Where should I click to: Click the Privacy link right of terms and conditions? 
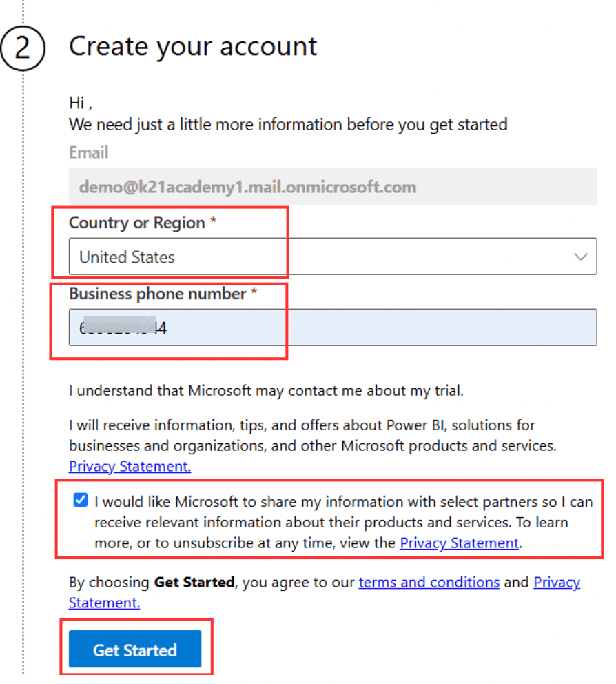557,582
